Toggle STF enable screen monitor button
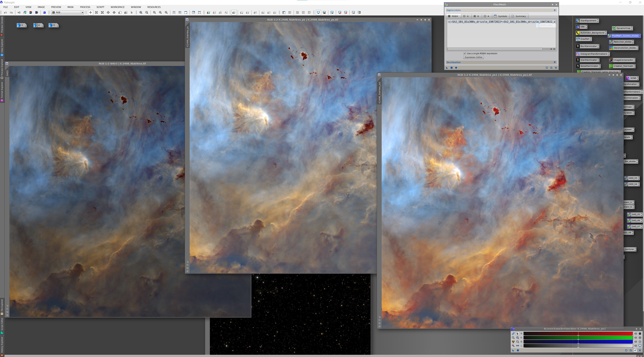Viewport: 644px width, 357px height. click(640, 346)
